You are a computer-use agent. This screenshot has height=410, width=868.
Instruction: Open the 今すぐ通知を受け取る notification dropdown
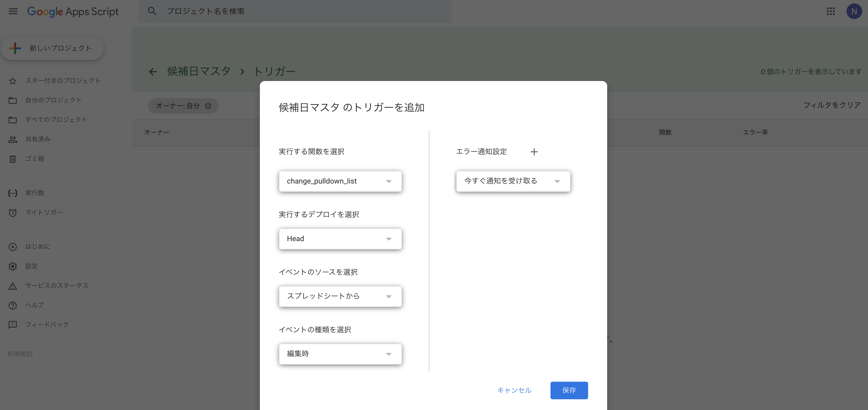[x=513, y=181]
